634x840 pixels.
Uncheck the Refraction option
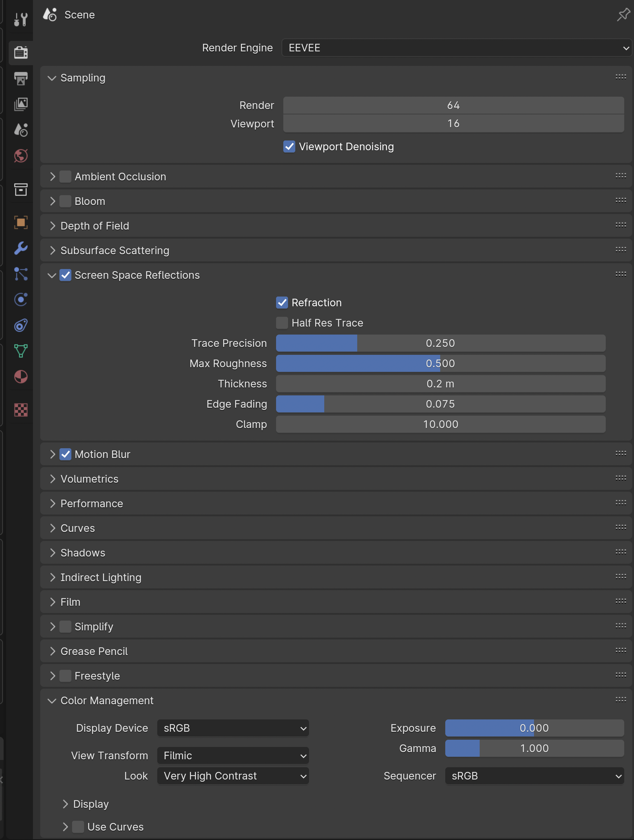(282, 303)
